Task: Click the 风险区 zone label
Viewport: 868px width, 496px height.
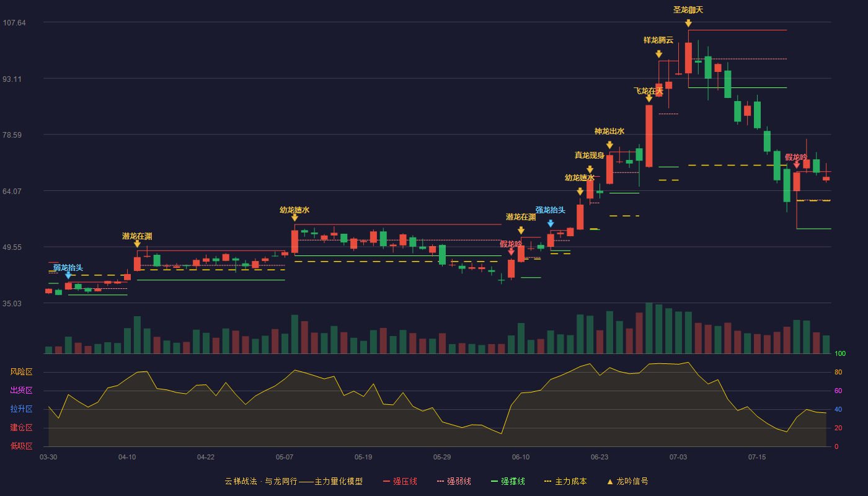Action: tap(21, 372)
